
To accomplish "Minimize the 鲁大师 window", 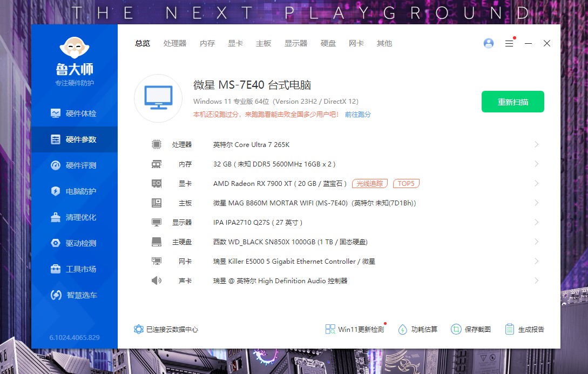I will tap(529, 43).
